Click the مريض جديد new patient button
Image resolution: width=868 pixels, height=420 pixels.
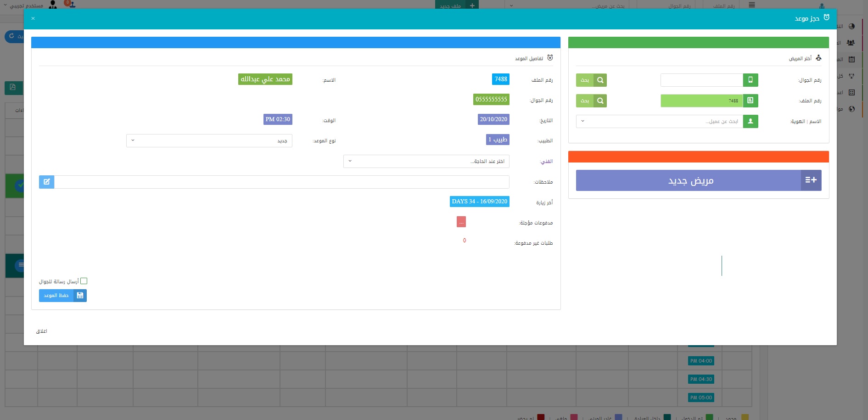690,180
